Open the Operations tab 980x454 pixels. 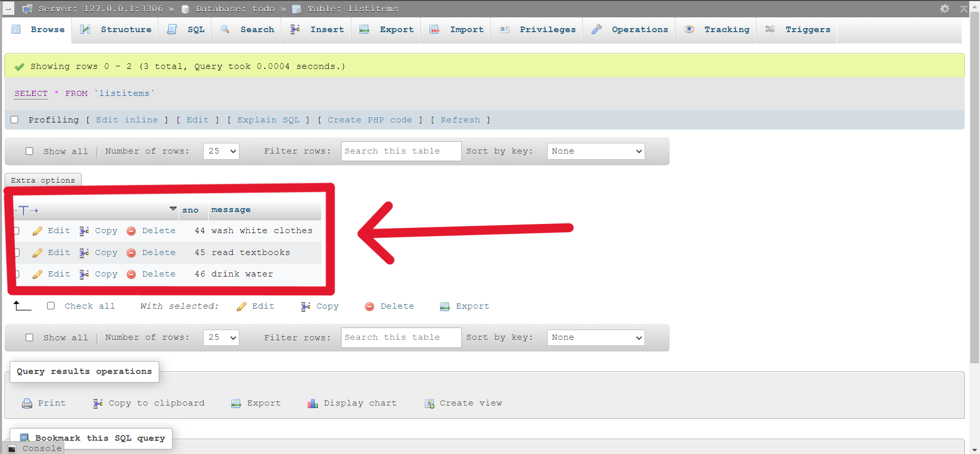tap(629, 30)
